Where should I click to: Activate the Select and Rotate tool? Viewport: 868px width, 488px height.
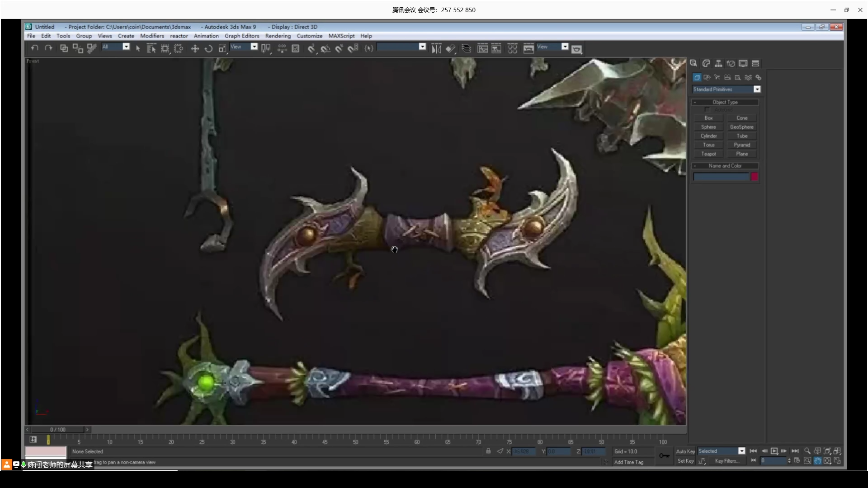(x=208, y=48)
